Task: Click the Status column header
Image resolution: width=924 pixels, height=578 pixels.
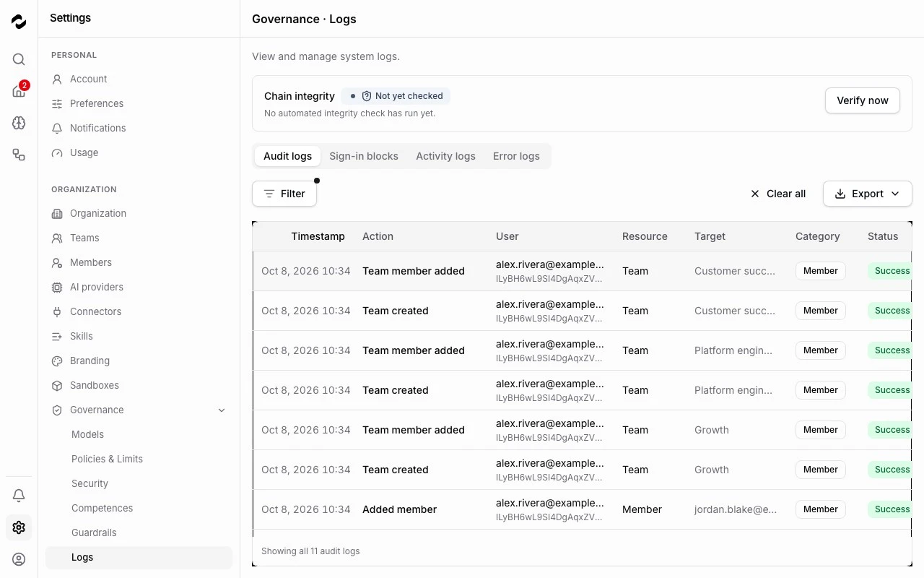Action: click(x=883, y=236)
